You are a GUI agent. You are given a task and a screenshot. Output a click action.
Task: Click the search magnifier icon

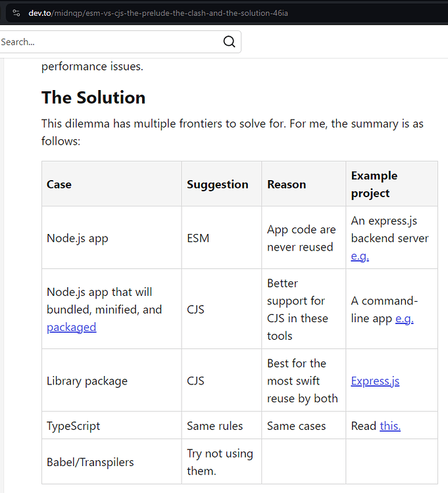229,41
